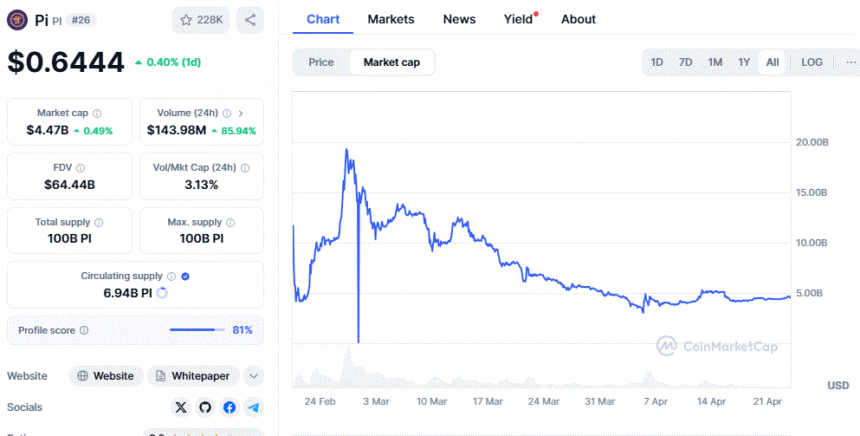Screen dimensions: 860x436
Task: Switch to the Markets tab
Action: 391,19
